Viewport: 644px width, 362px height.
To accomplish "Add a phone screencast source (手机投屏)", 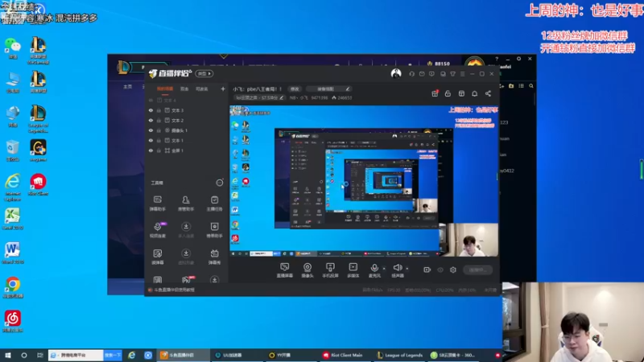I will tap(330, 270).
